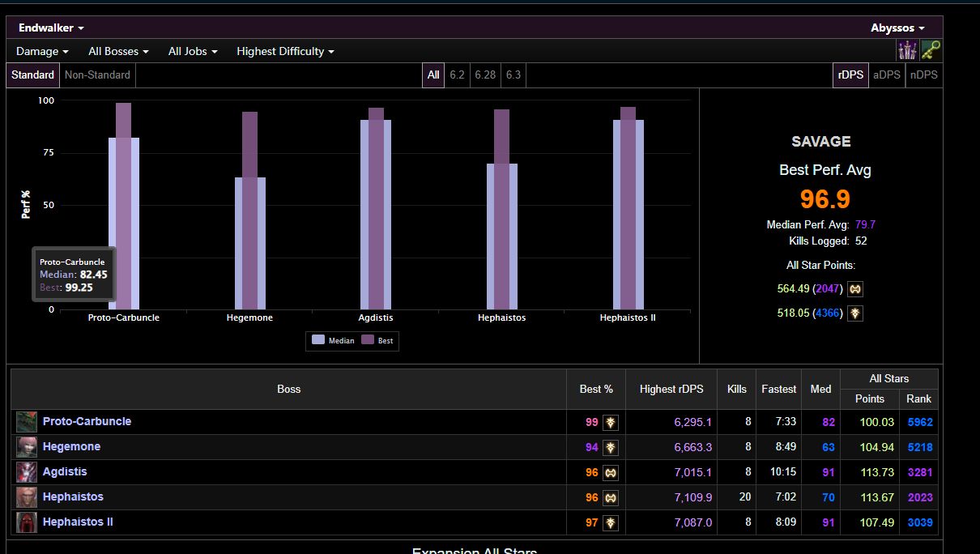Click the swords raid icon at top right
The image size is (980, 554).
tap(907, 51)
